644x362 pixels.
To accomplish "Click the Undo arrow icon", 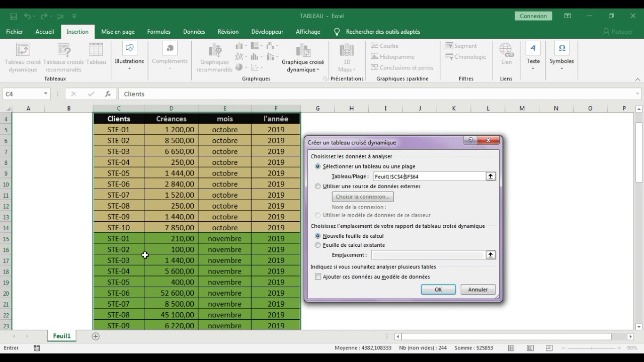I will [x=28, y=16].
